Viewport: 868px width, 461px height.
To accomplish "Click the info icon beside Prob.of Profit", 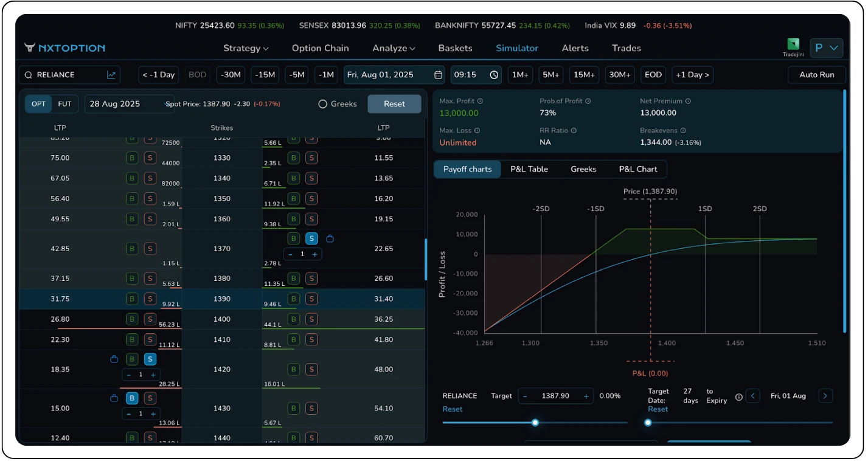I will 588,101.
